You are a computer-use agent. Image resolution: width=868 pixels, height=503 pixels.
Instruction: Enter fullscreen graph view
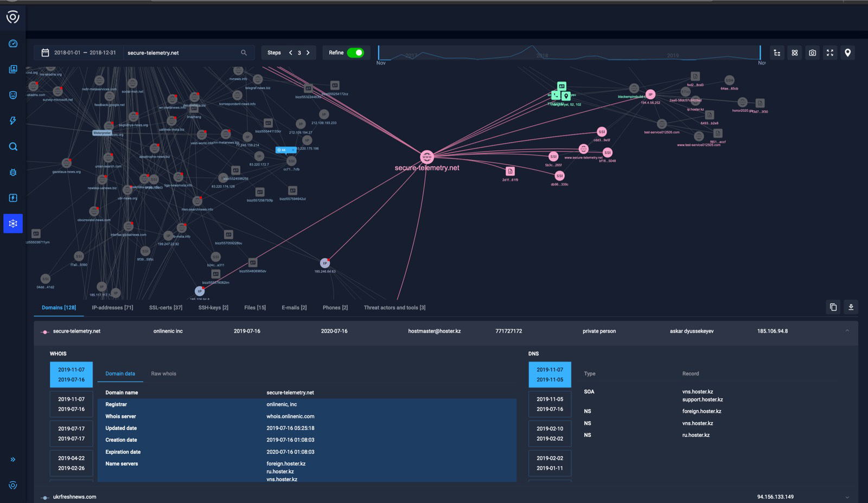(x=829, y=53)
